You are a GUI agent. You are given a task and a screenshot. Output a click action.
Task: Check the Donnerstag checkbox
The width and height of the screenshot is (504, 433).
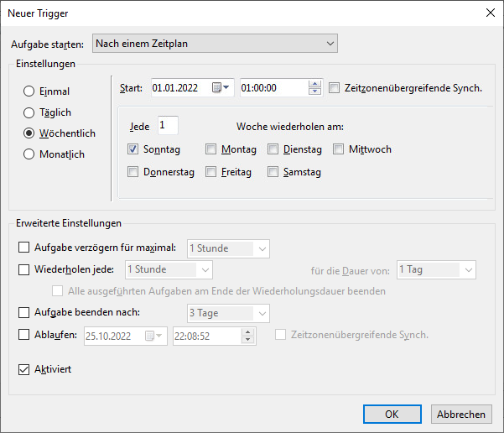(132, 172)
